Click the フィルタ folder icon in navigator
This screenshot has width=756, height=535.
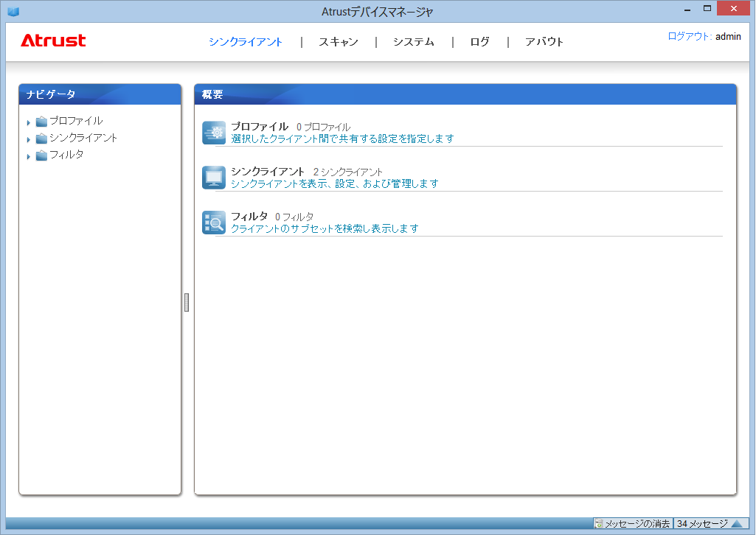click(x=41, y=155)
